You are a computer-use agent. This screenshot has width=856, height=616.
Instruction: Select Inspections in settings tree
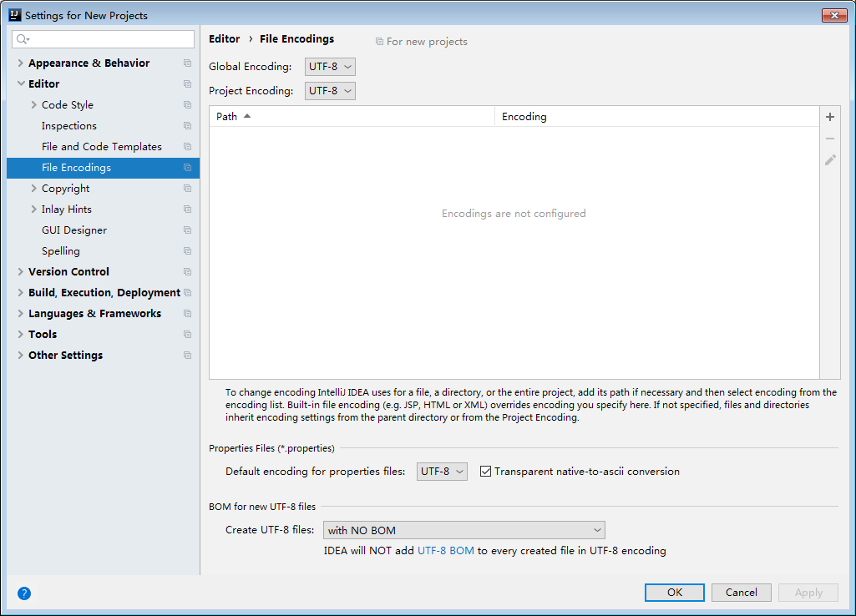coord(104,126)
